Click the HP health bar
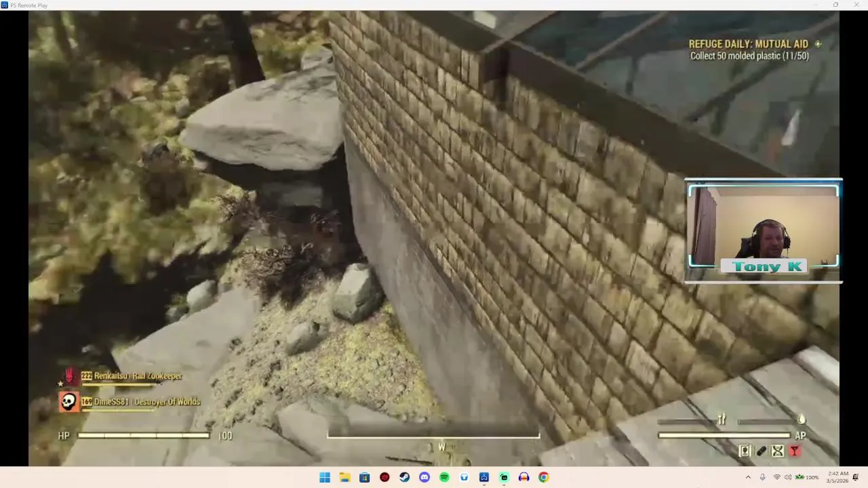This screenshot has height=488, width=868. pyautogui.click(x=144, y=435)
